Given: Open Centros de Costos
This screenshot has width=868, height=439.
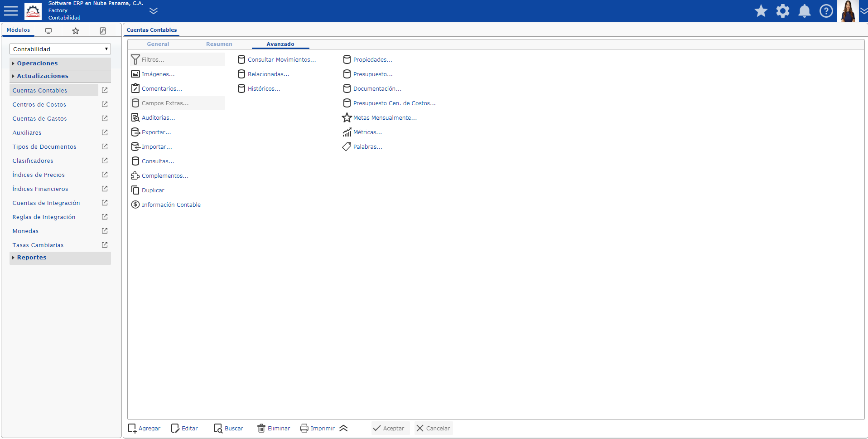Looking at the screenshot, I should pos(39,104).
